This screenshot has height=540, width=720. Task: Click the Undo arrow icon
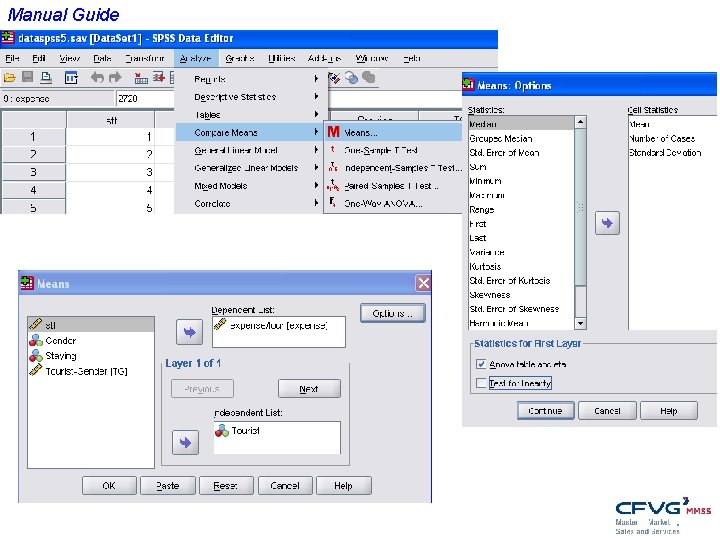coord(97,77)
